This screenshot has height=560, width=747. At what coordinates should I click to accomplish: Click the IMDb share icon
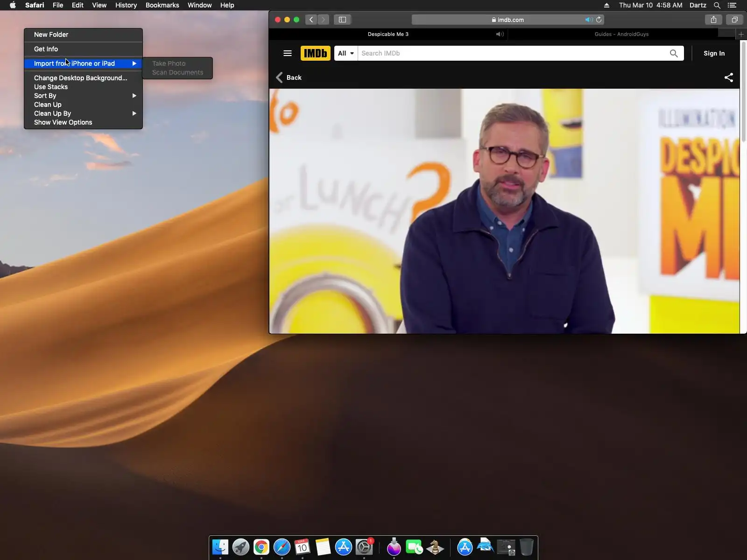tap(728, 77)
